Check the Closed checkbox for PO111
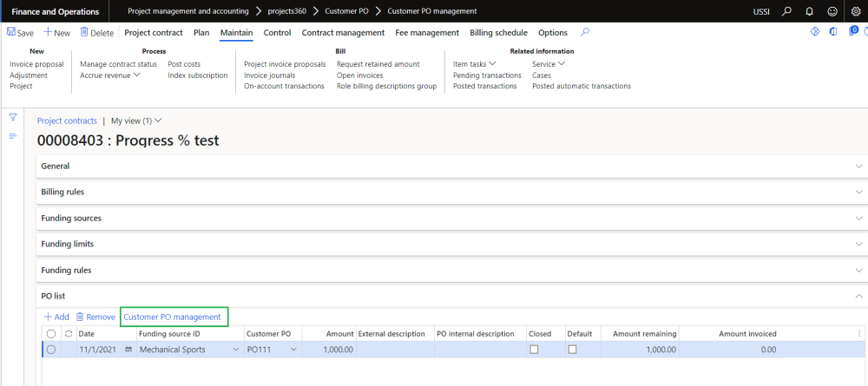The width and height of the screenshot is (868, 386). click(x=534, y=350)
